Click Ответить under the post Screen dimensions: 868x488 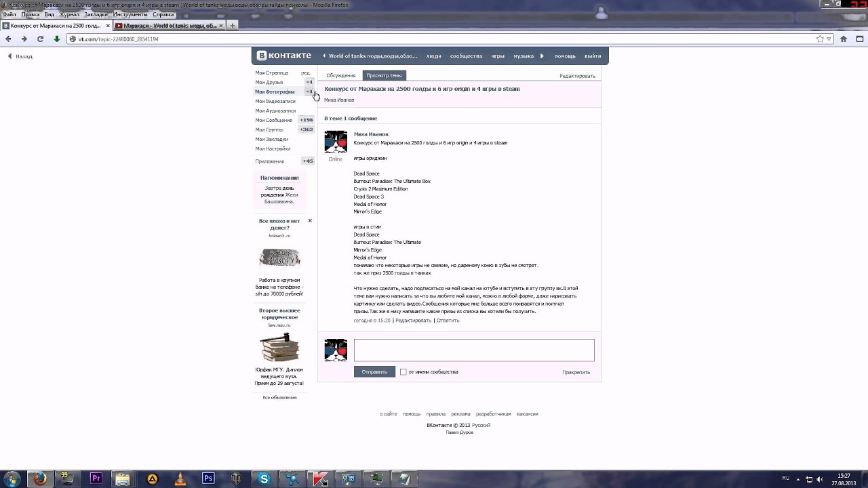point(448,321)
